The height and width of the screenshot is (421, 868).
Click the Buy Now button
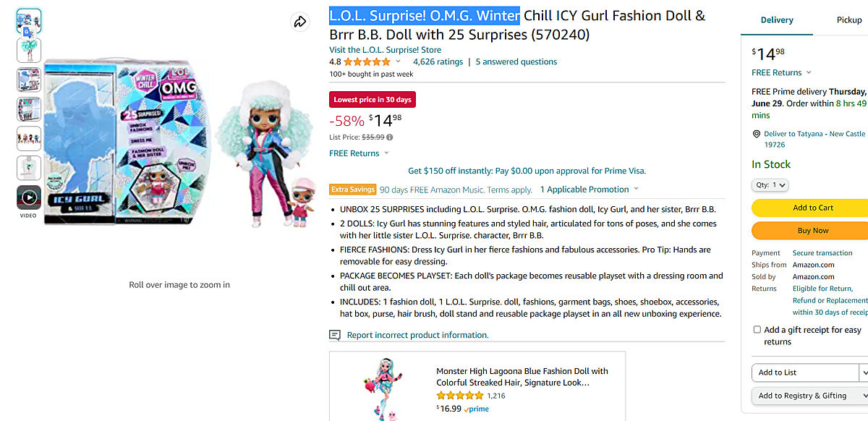pyautogui.click(x=813, y=231)
